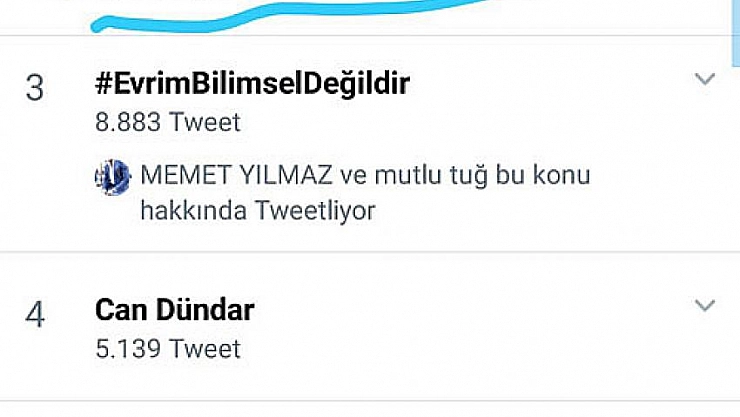Click the word 've' between the names
The height and width of the screenshot is (417, 740).
(x=353, y=176)
